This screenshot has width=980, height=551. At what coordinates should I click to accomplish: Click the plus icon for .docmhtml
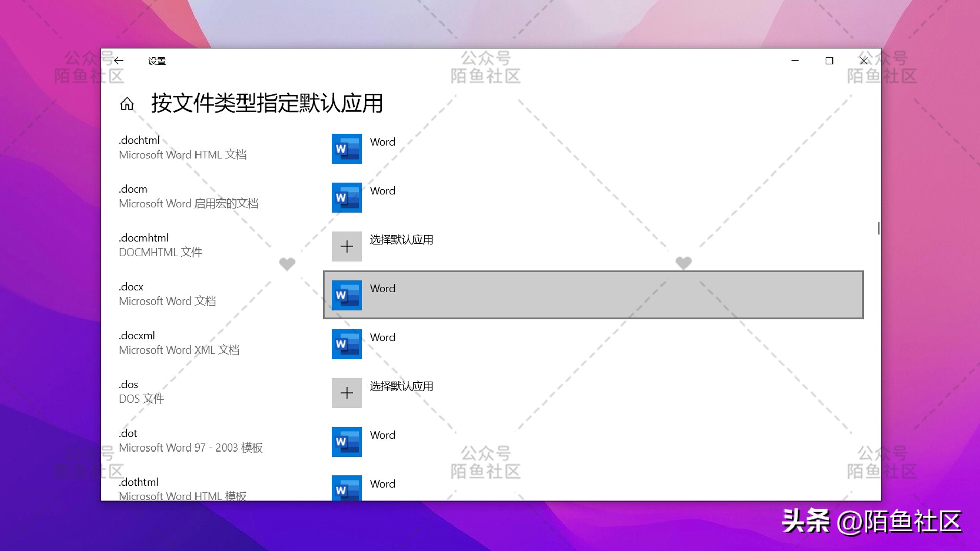pyautogui.click(x=347, y=246)
